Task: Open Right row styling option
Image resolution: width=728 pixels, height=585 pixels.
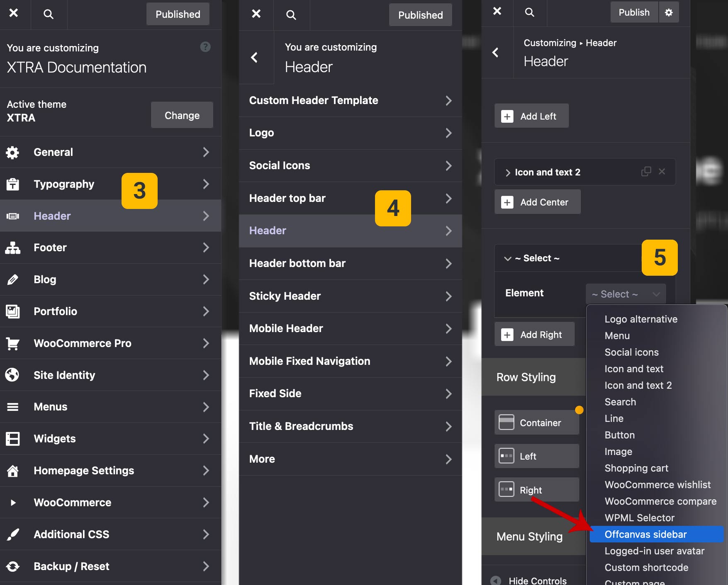Action: tap(537, 490)
